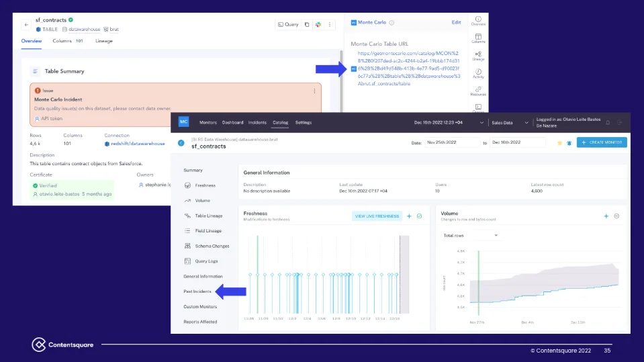This screenshot has width=644, height=362.
Task: Click the end date field Dec 16th 2022
Action: (518, 142)
